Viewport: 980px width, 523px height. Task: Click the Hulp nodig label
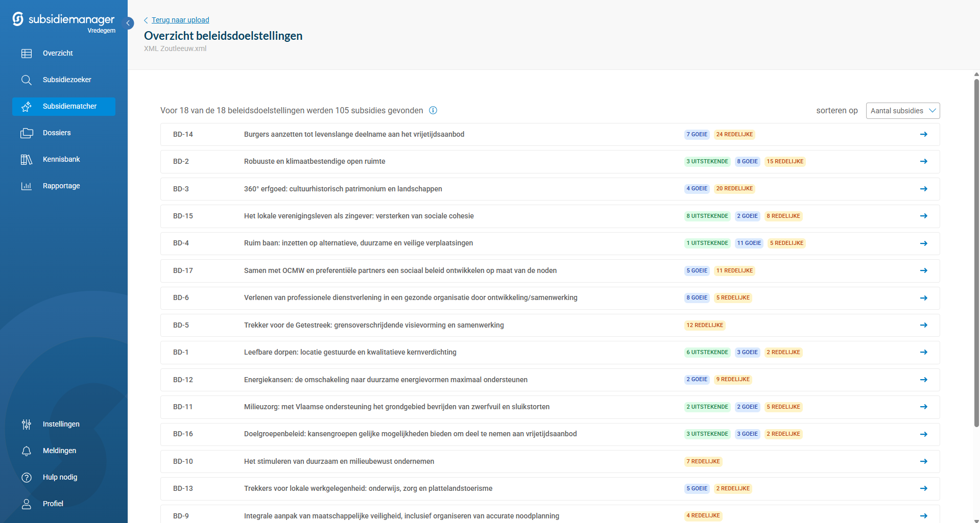(60, 477)
